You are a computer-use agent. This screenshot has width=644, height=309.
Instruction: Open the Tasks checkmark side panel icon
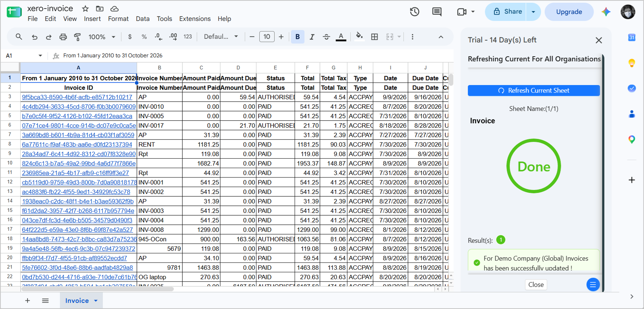(x=632, y=88)
